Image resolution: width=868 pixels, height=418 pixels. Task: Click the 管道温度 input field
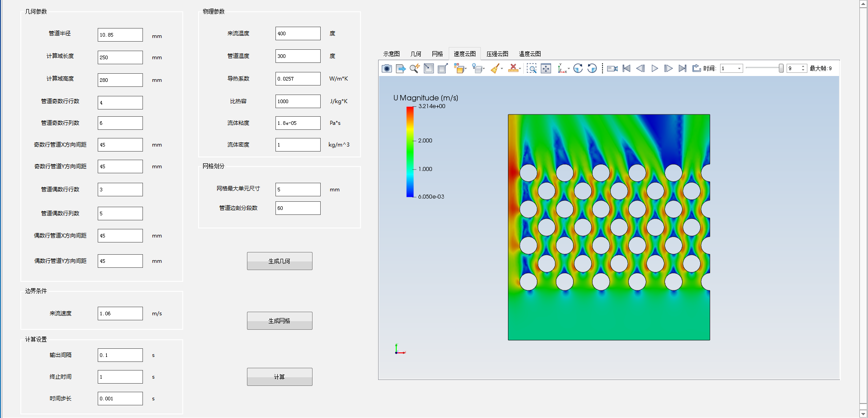[298, 56]
